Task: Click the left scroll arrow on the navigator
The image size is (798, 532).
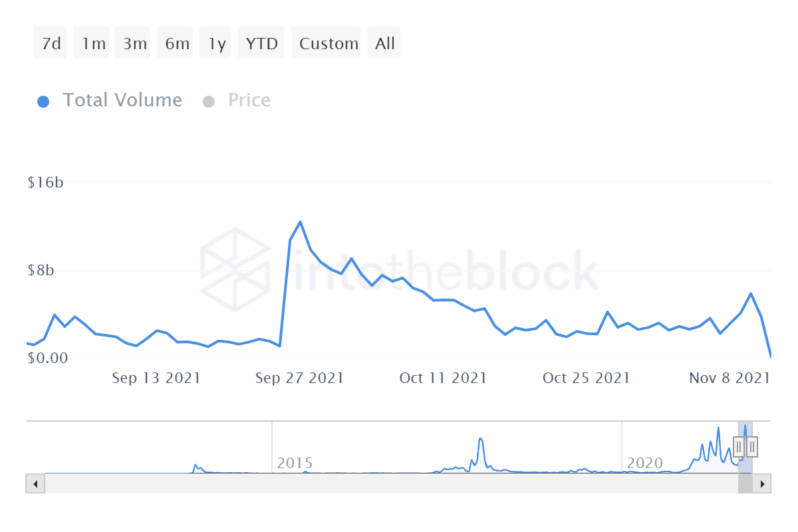Action: [34, 483]
